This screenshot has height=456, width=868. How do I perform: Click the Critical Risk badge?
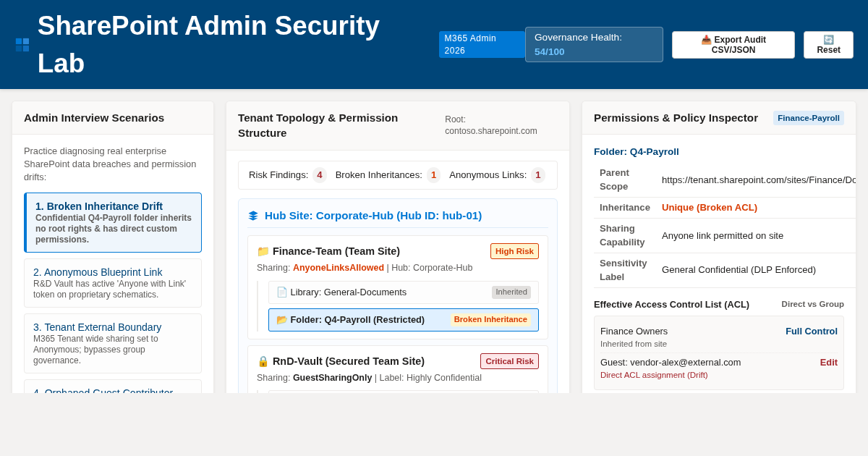click(509, 361)
